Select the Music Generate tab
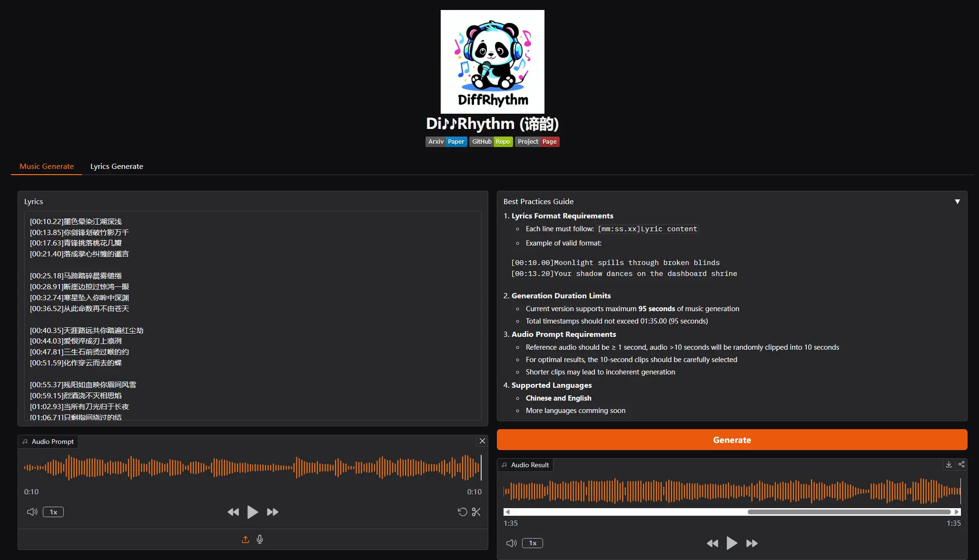979x560 pixels. click(x=47, y=167)
